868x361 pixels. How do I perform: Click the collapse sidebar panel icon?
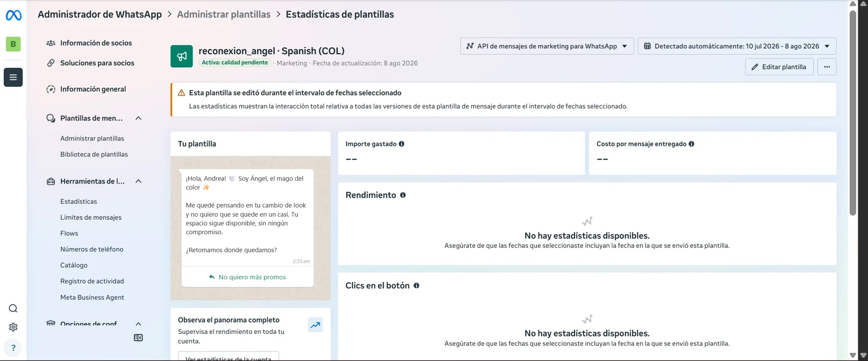click(x=138, y=338)
